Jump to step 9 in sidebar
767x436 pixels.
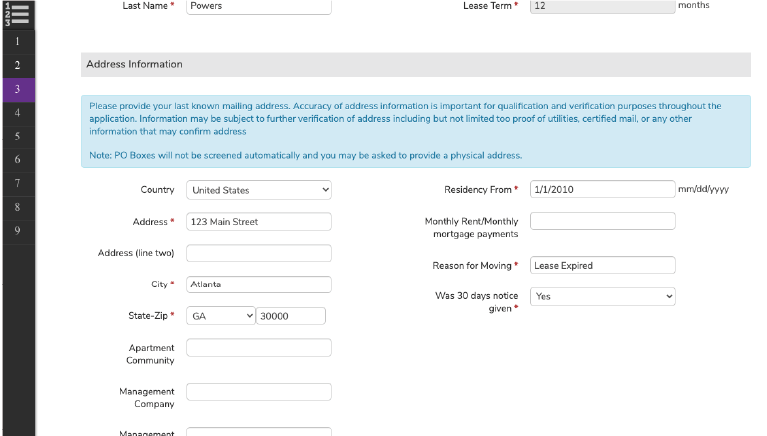[x=18, y=231]
